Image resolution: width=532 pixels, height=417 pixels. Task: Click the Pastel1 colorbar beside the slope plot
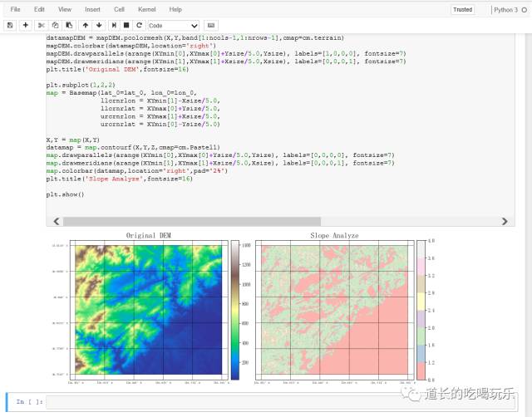point(421,310)
